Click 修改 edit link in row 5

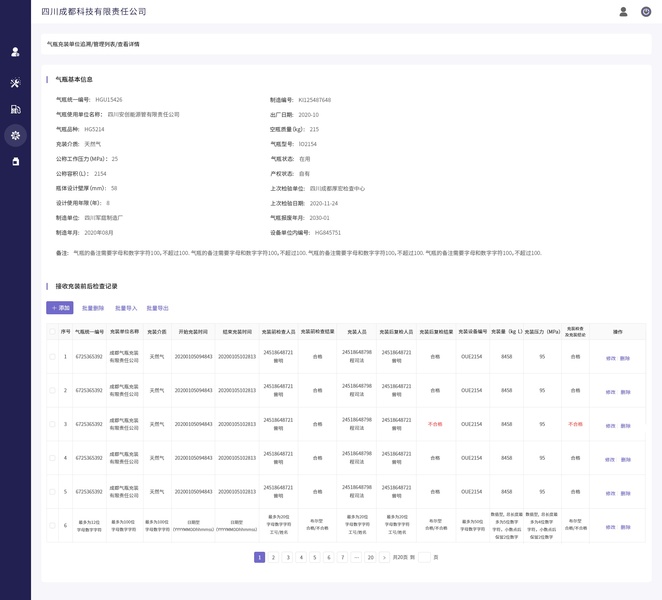tap(610, 494)
